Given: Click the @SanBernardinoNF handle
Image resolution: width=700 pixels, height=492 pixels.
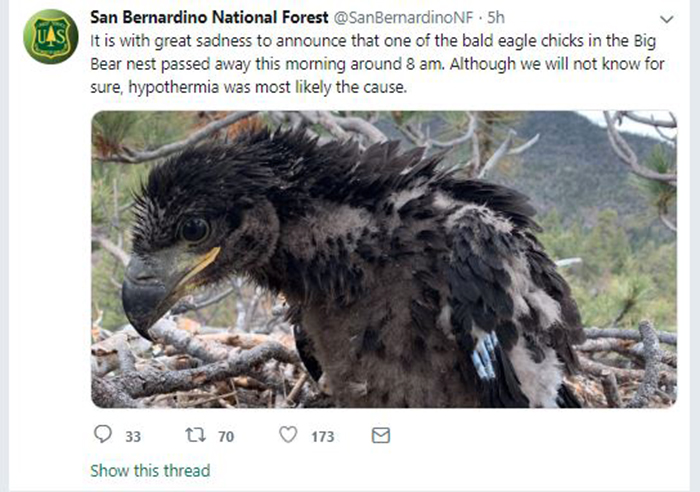Looking at the screenshot, I should [403, 17].
